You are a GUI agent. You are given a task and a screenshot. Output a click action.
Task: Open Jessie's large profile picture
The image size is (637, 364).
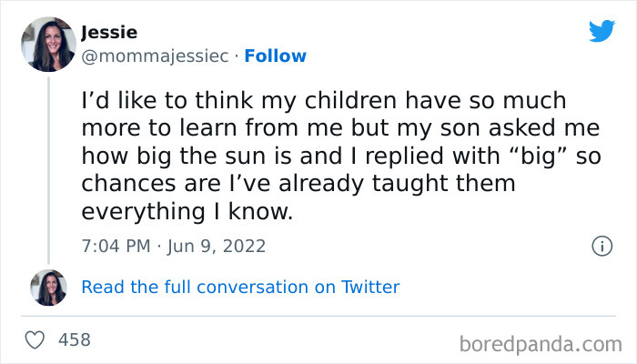pos(48,44)
